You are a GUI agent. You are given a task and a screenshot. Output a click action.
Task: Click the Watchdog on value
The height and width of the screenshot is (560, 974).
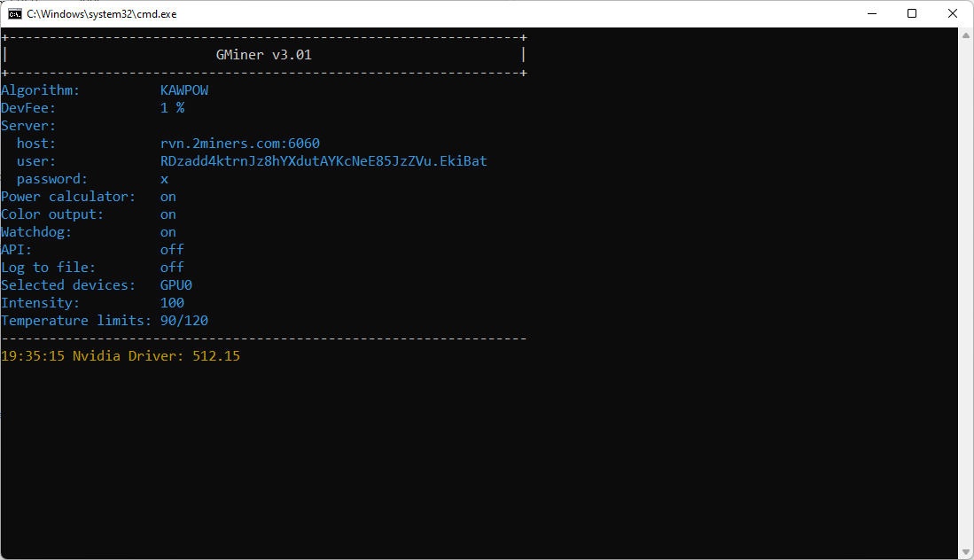[x=168, y=232]
